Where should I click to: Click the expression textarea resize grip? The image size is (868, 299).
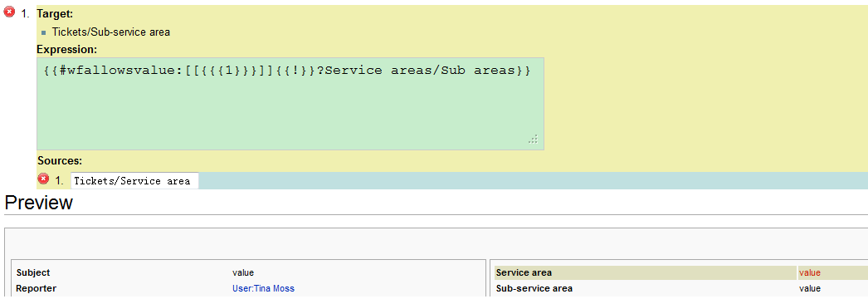tap(533, 139)
